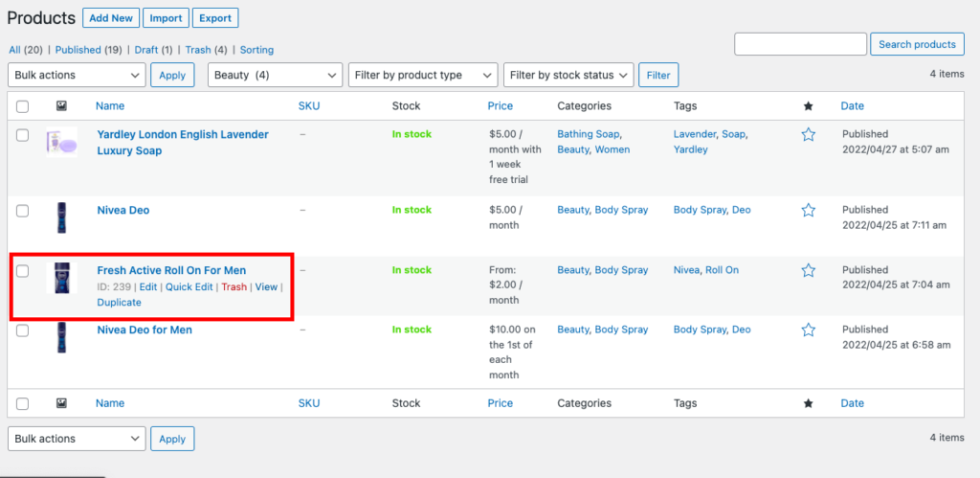Toggle featured star for Nivea Deo for Men
This screenshot has width=980, height=478.
(808, 330)
